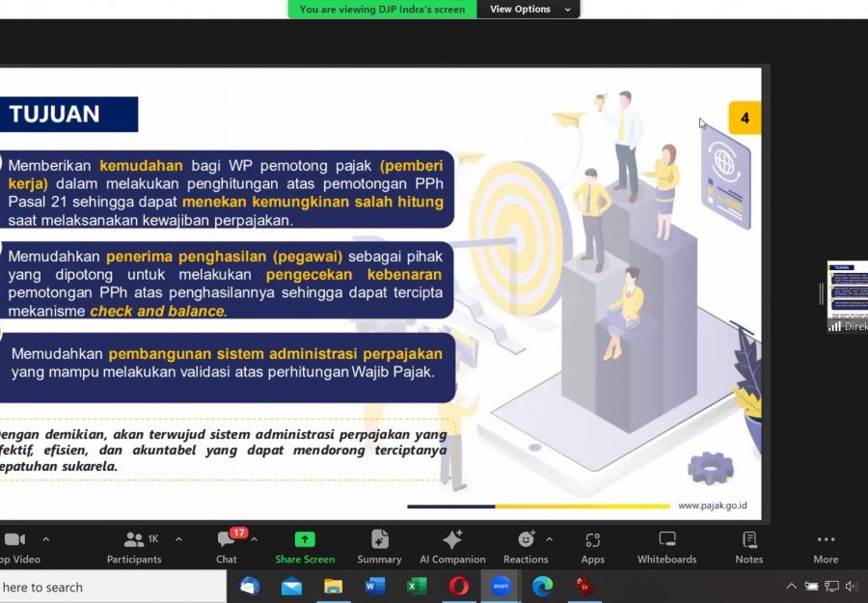868x603 pixels.
Task: Open the Chat panel with 17 unread
Action: coord(227,546)
